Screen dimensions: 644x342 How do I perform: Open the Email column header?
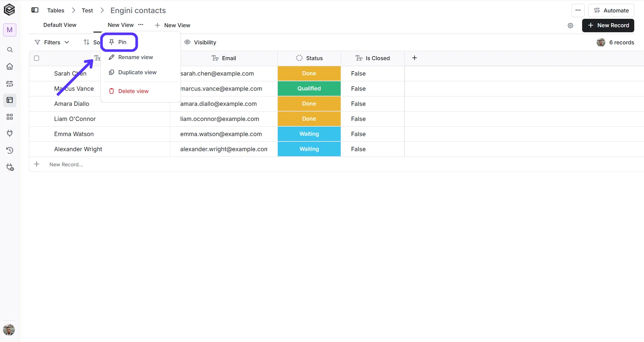coord(224,58)
